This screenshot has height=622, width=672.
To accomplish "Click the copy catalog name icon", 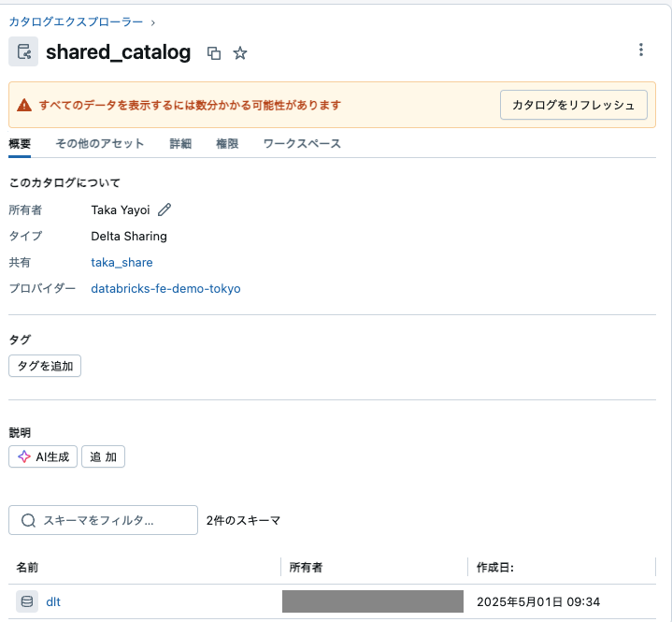I will click(x=214, y=53).
